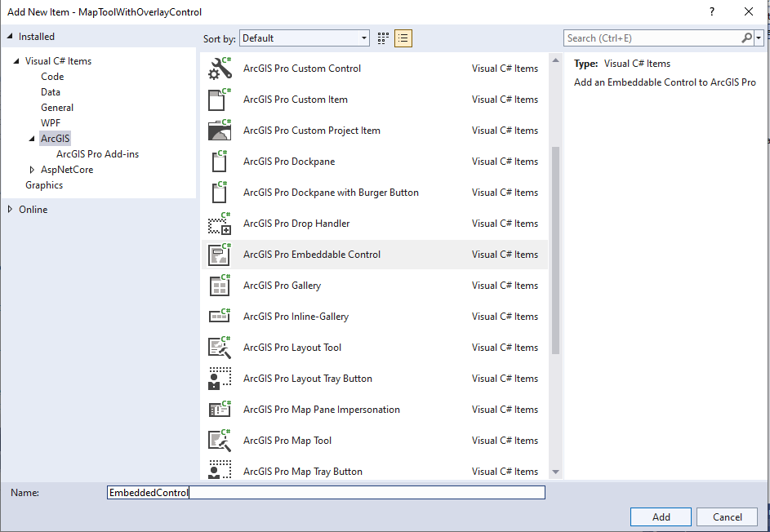The width and height of the screenshot is (770, 532).
Task: Collapse the Installed section
Action: coord(10,37)
